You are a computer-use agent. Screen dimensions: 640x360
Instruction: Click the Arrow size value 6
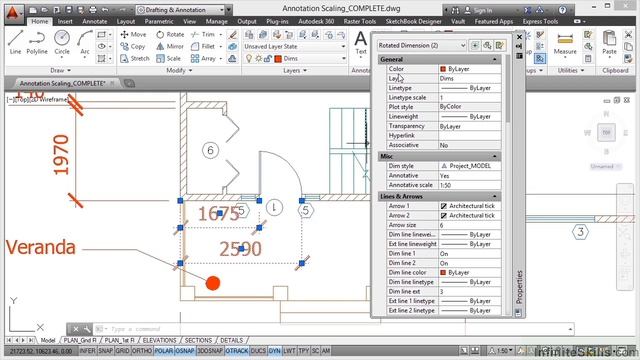469,225
